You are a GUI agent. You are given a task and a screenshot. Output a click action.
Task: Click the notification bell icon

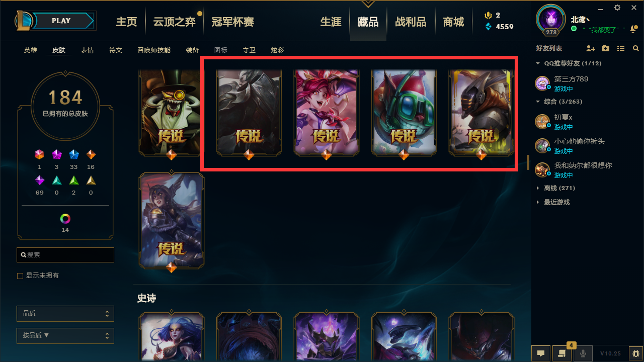coord(633,29)
